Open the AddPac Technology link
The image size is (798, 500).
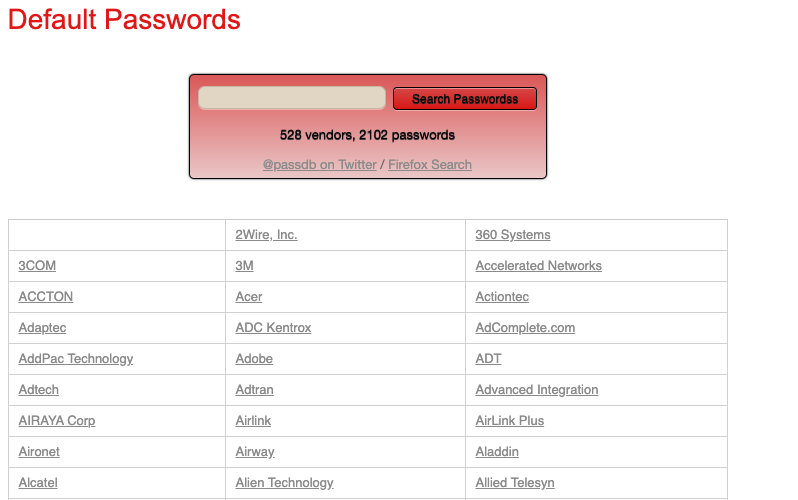coord(76,359)
